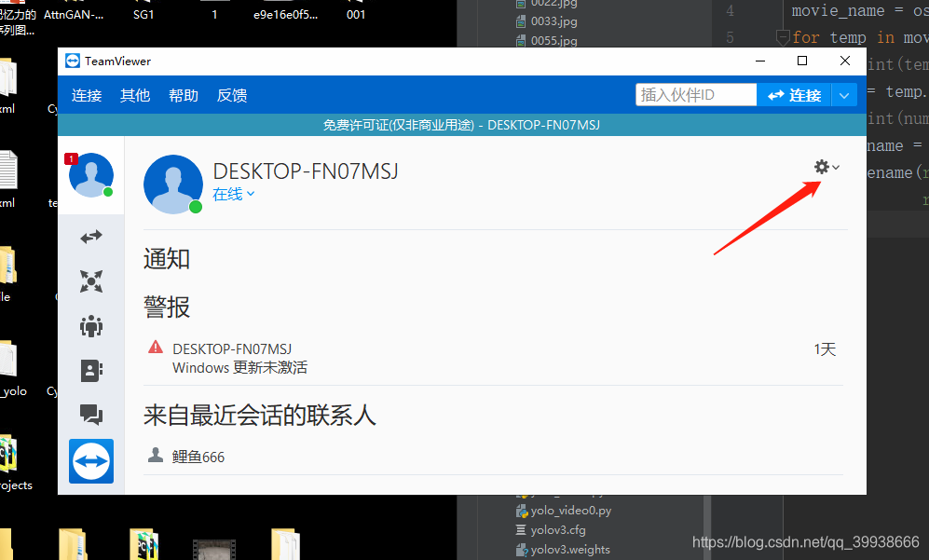
Task: Select 0055.jpg in the IDE file tree
Action: coord(546,41)
